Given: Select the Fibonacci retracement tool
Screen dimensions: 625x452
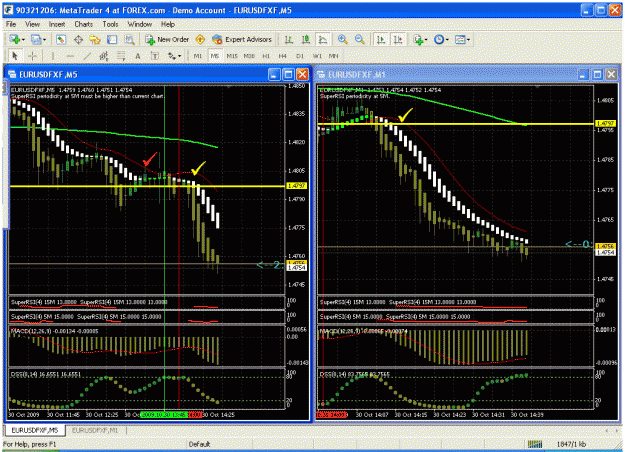Looking at the screenshot, I should [x=121, y=56].
